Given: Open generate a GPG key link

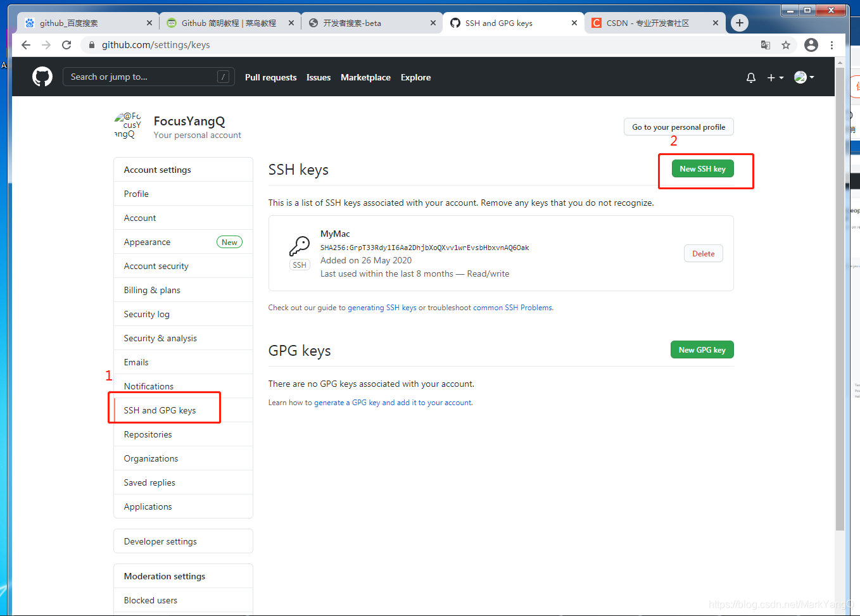Looking at the screenshot, I should point(393,403).
